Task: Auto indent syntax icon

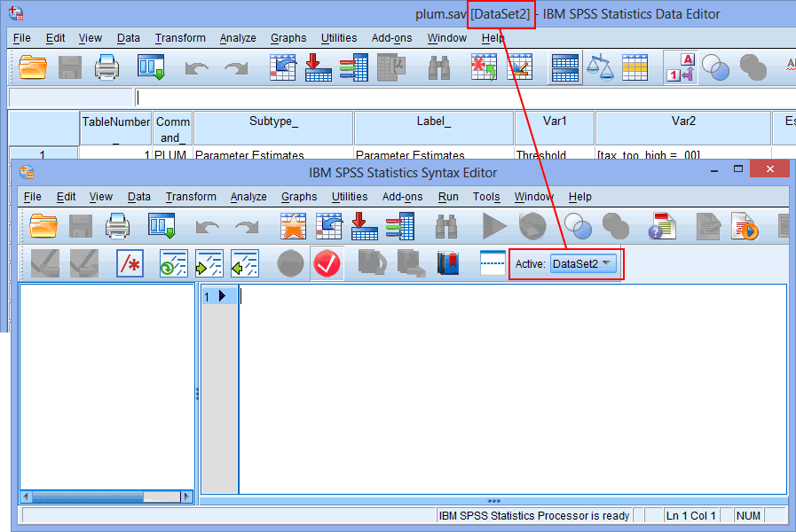Action: tap(174, 263)
